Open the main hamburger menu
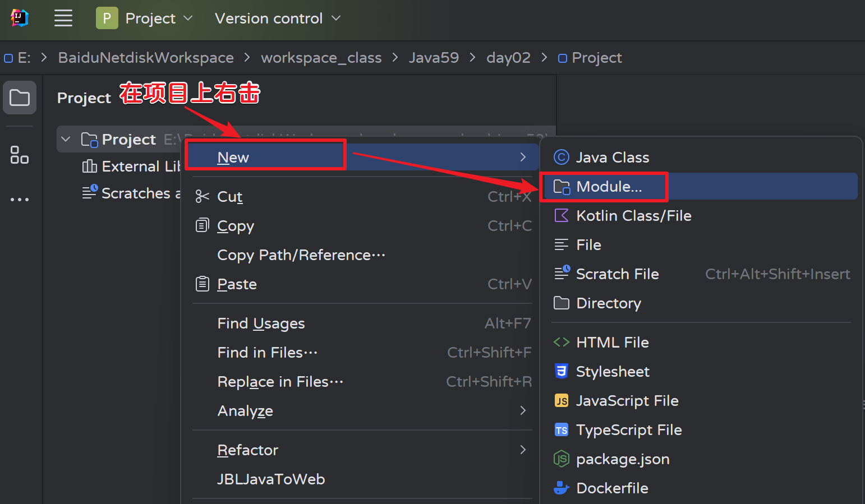This screenshot has width=865, height=504. point(63,17)
